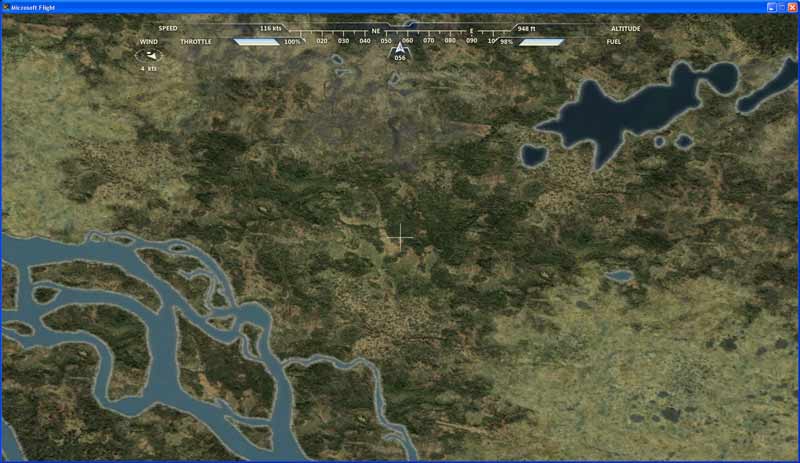The width and height of the screenshot is (800, 463).
Task: Click the NE marker on compass tape
Action: [376, 31]
